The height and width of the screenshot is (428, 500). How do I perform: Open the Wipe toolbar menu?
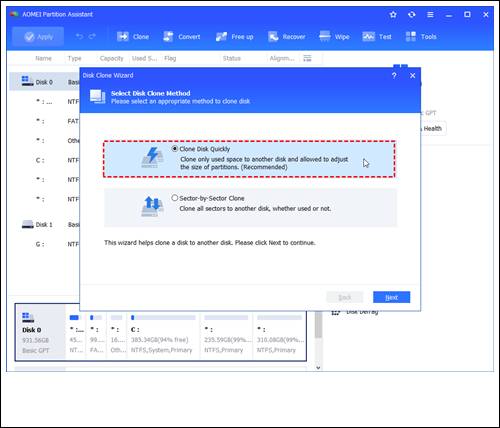pos(334,37)
